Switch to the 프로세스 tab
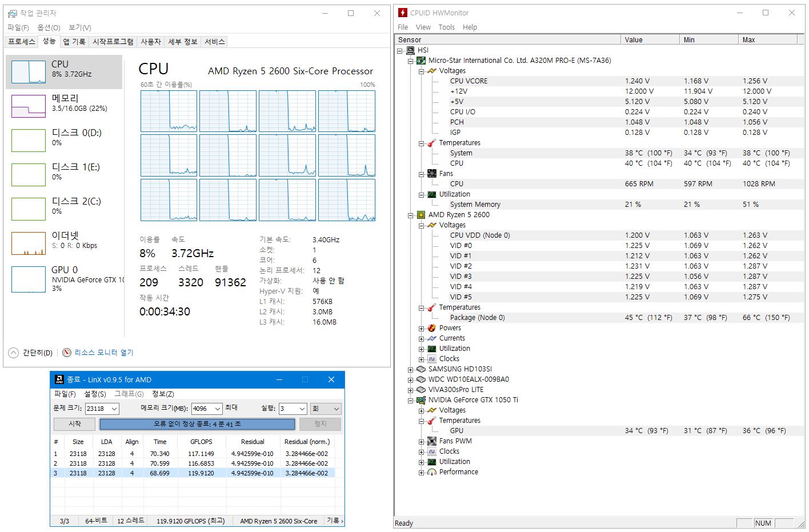This screenshot has height=532, width=809. coord(22,42)
